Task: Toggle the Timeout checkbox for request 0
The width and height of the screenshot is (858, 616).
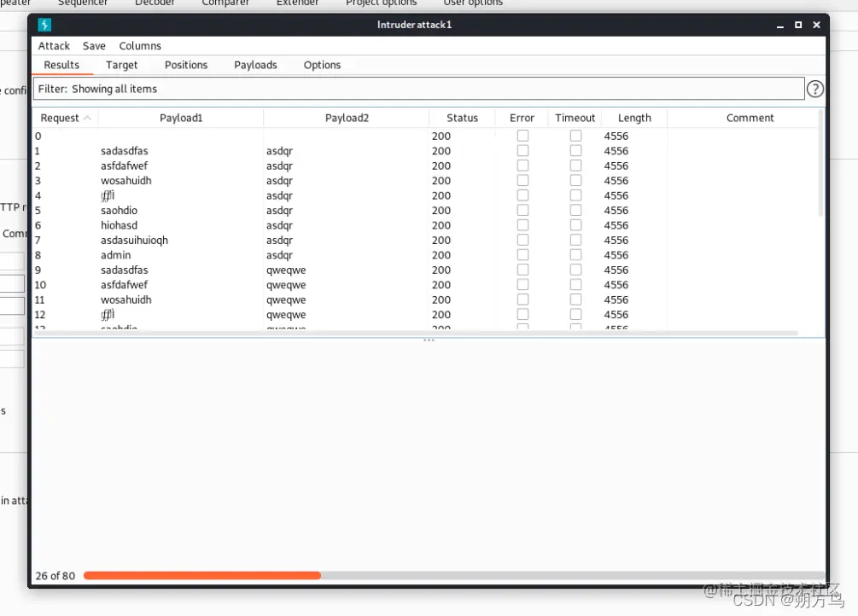Action: (x=575, y=136)
